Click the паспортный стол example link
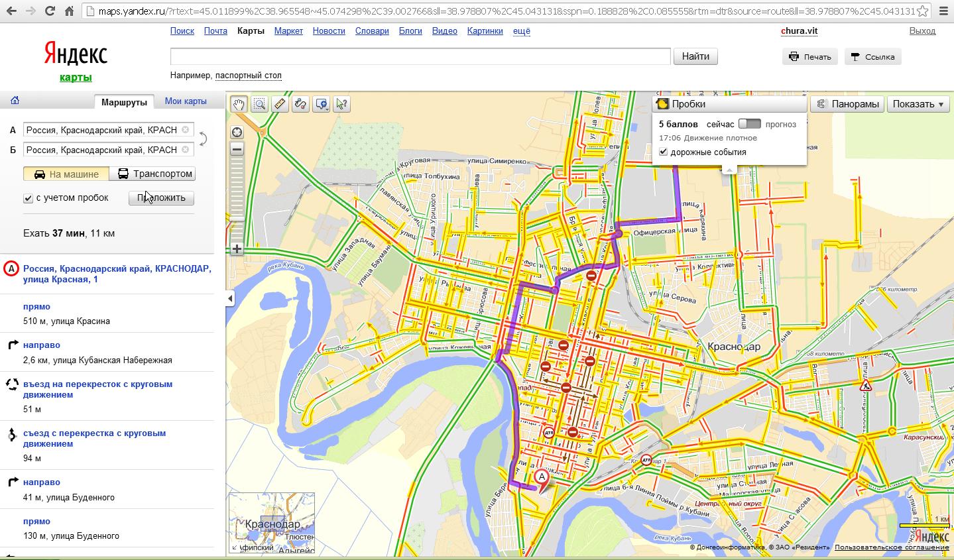 [249, 76]
